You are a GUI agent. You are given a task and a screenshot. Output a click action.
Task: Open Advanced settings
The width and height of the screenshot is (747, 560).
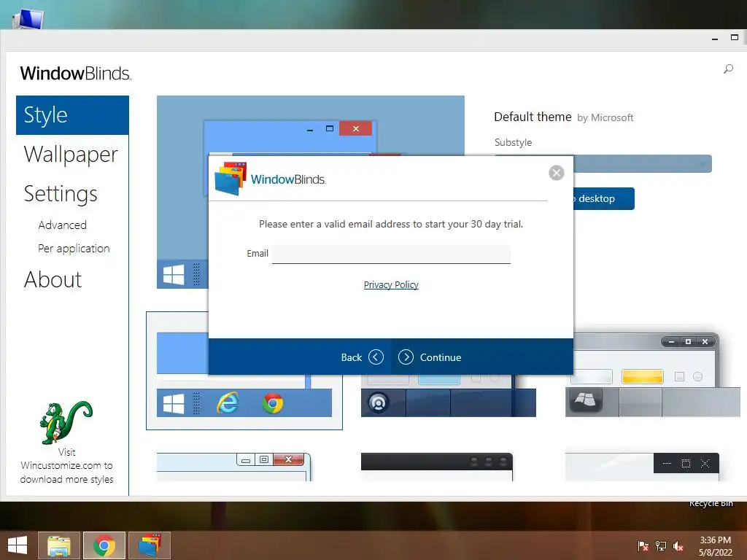(63, 225)
